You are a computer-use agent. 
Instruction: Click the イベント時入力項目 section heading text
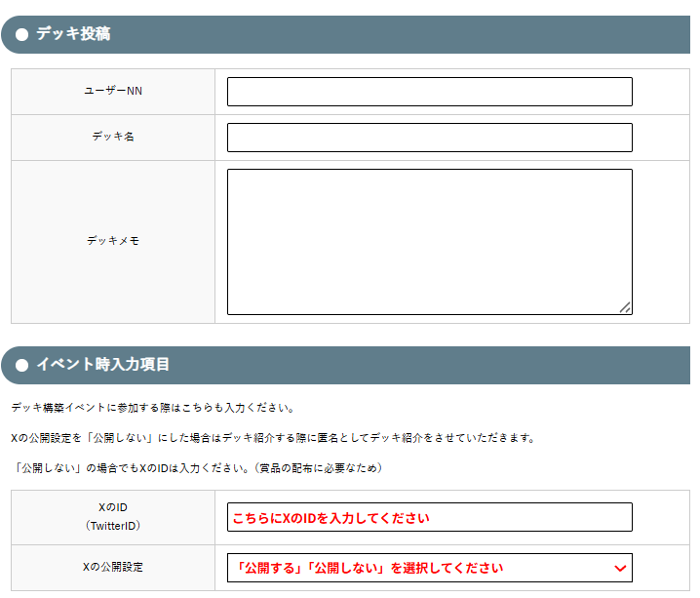coord(102,365)
